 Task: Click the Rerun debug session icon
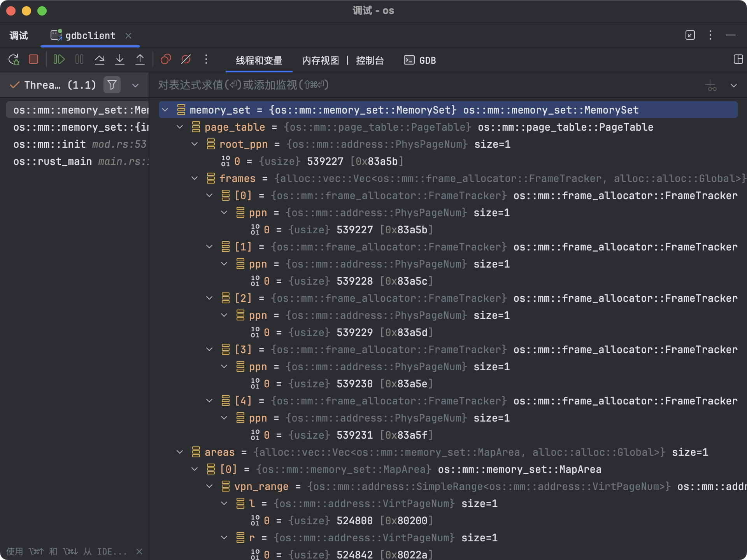tap(14, 59)
